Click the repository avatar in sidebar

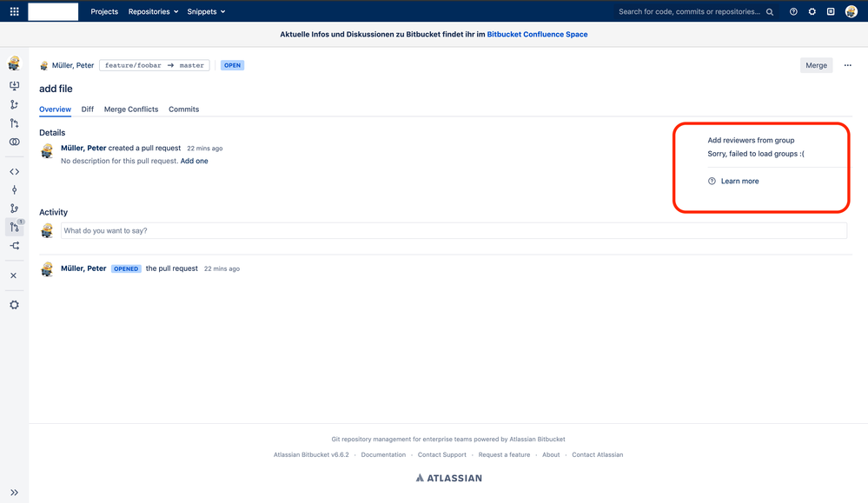coord(15,63)
